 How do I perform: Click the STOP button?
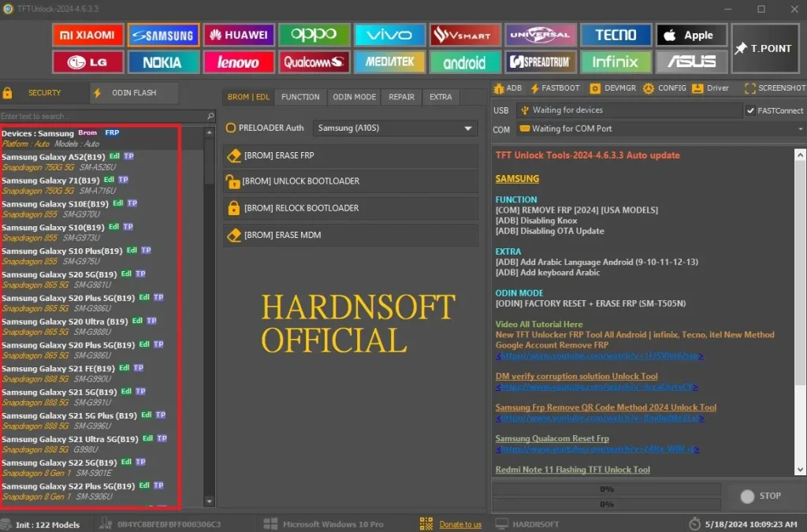click(761, 496)
